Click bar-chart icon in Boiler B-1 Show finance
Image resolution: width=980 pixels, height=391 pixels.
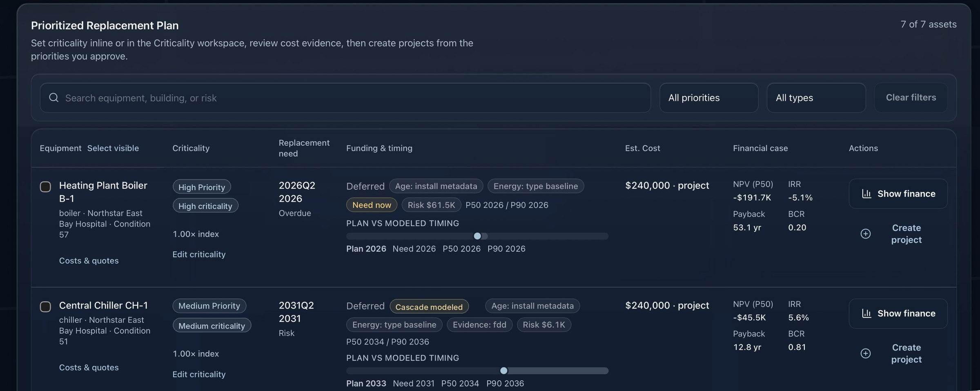click(x=866, y=193)
